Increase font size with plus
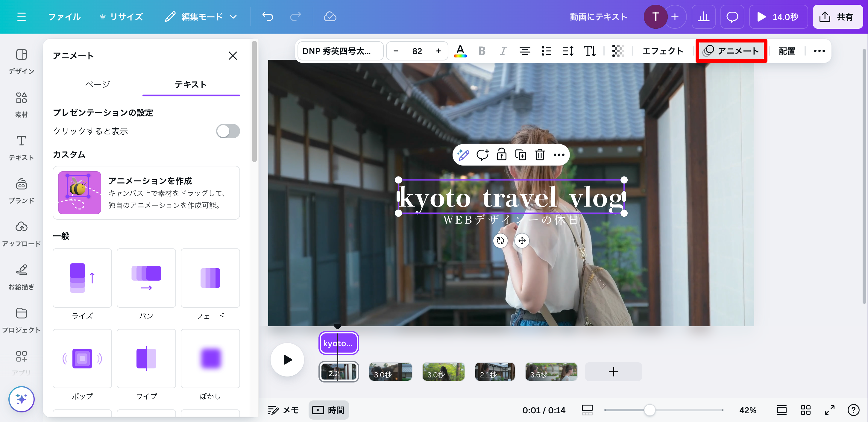The height and width of the screenshot is (422, 868). [438, 51]
